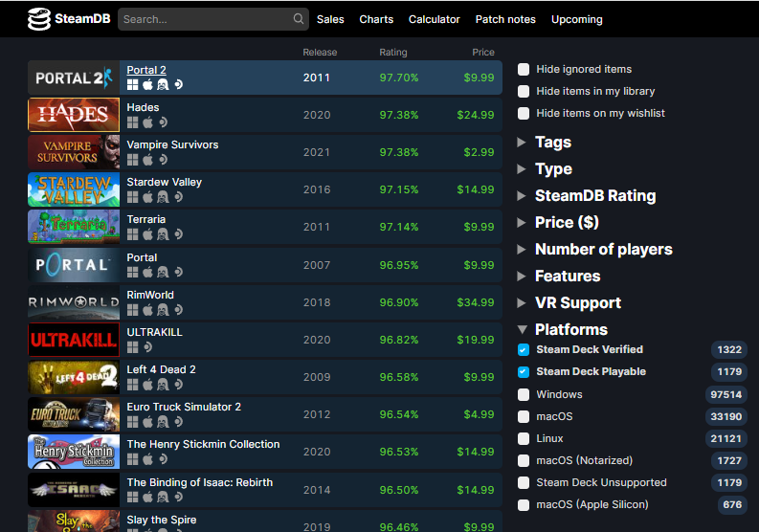Expand the SteamDB Rating section
The image size is (759, 532).
coord(587,195)
